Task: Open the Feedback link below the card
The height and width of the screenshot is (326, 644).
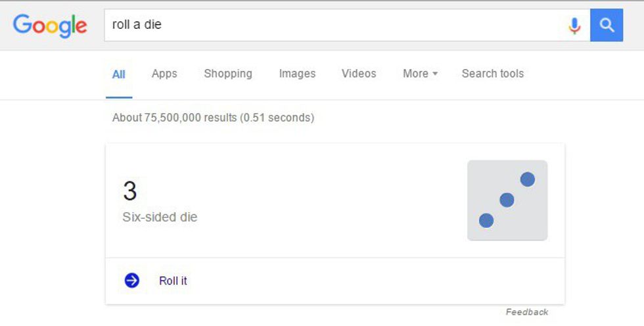Action: (x=526, y=312)
